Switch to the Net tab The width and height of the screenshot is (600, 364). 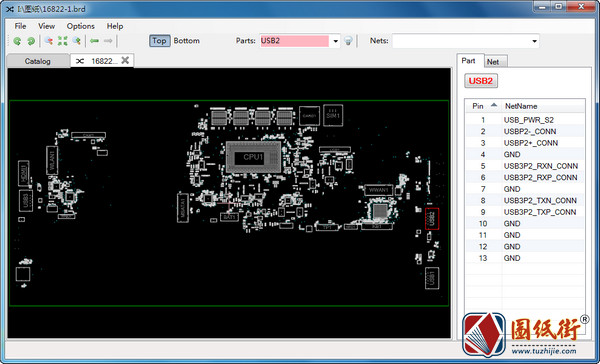pyautogui.click(x=493, y=62)
